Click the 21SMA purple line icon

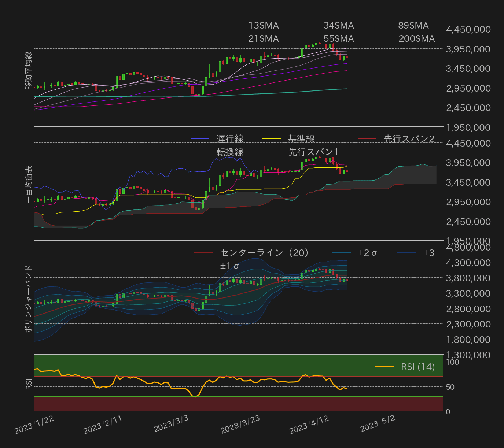point(232,38)
